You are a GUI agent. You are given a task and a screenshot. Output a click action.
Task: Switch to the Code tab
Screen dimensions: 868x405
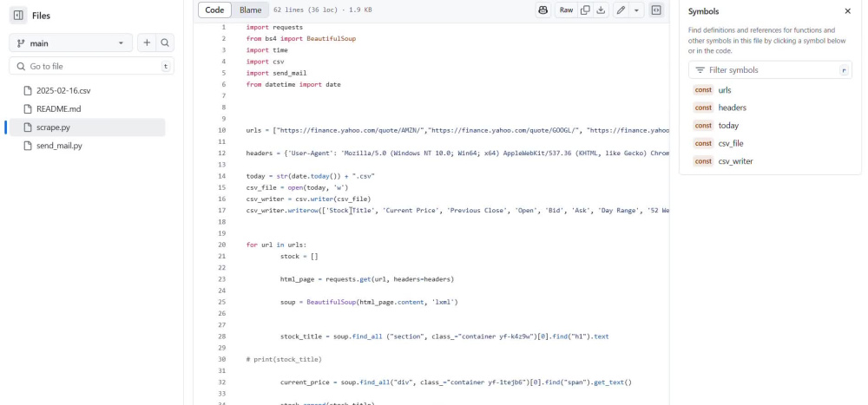point(214,10)
